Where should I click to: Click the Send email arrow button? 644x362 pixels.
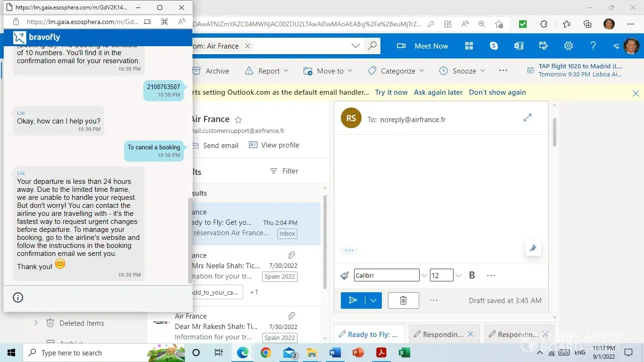(353, 300)
